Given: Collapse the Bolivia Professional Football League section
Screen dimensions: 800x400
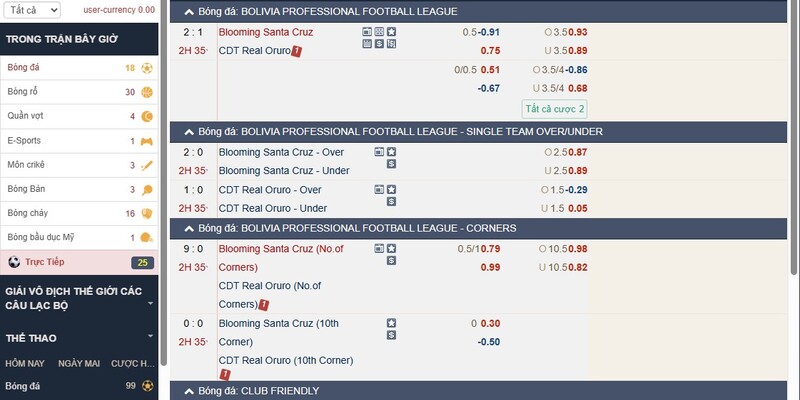Looking at the screenshot, I should pos(189,12).
